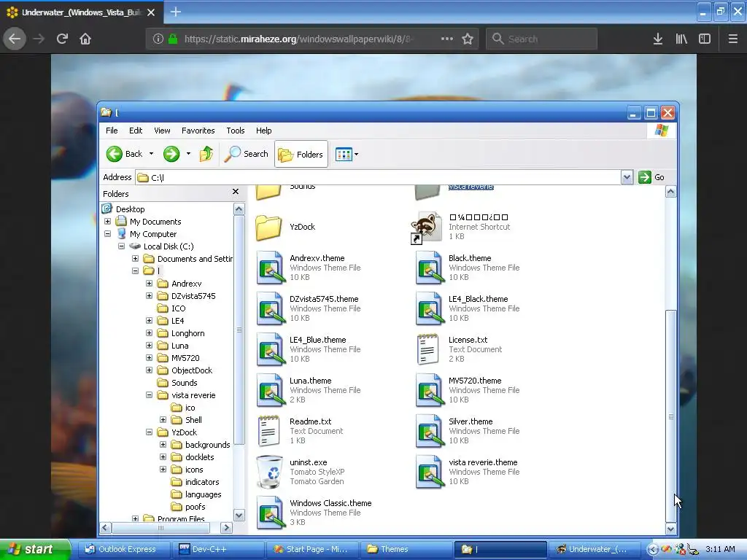Open the Help menu
This screenshot has width=747, height=560.
263,131
